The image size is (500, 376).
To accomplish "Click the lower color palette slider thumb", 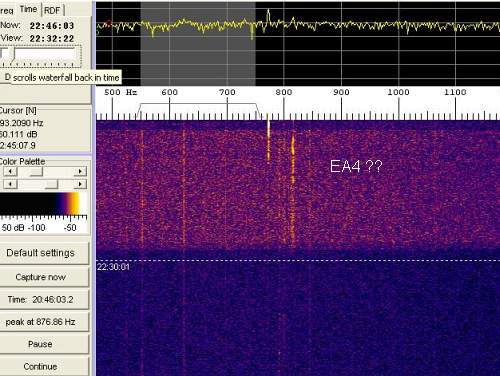I will (x=52, y=184).
